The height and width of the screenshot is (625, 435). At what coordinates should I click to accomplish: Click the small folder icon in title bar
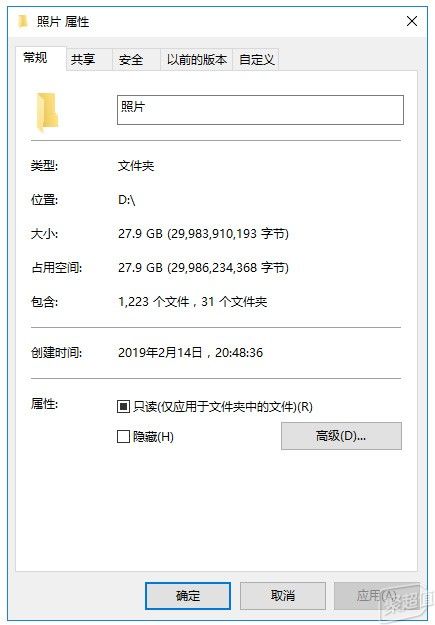coord(24,21)
